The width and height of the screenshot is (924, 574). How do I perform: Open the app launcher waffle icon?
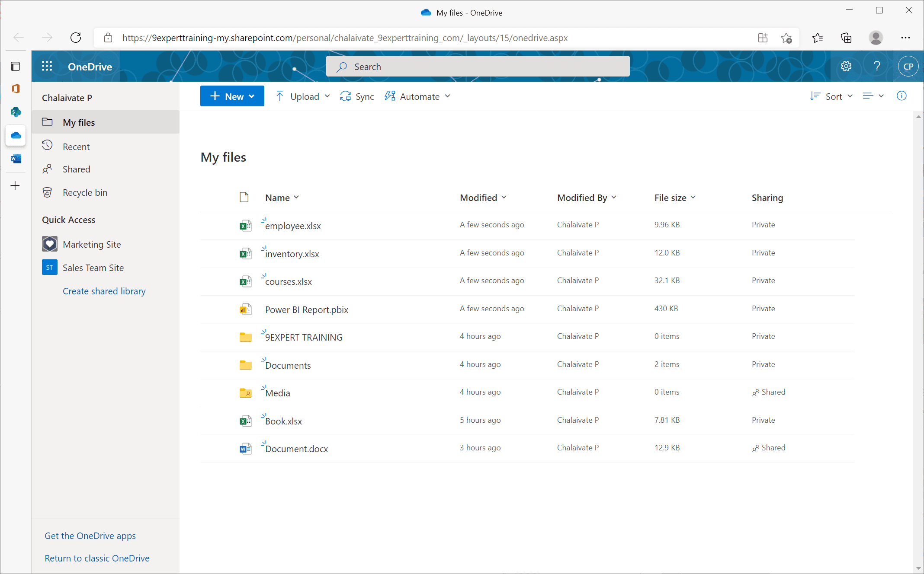coord(47,66)
